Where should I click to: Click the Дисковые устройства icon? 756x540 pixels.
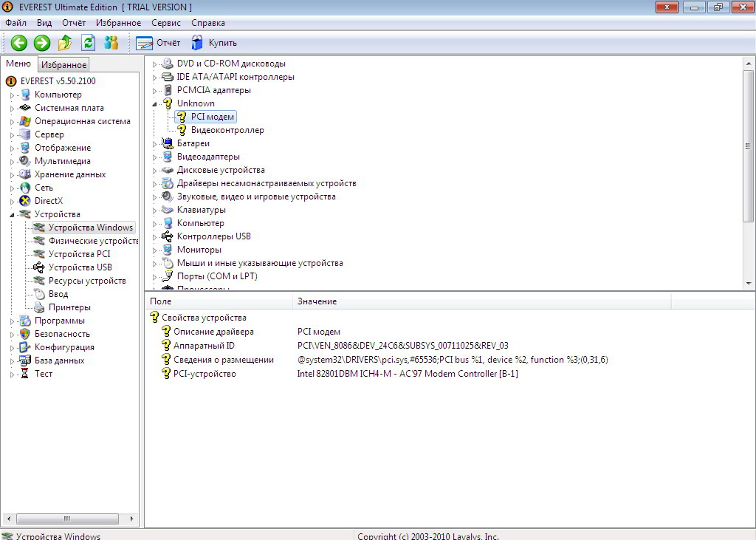point(168,170)
